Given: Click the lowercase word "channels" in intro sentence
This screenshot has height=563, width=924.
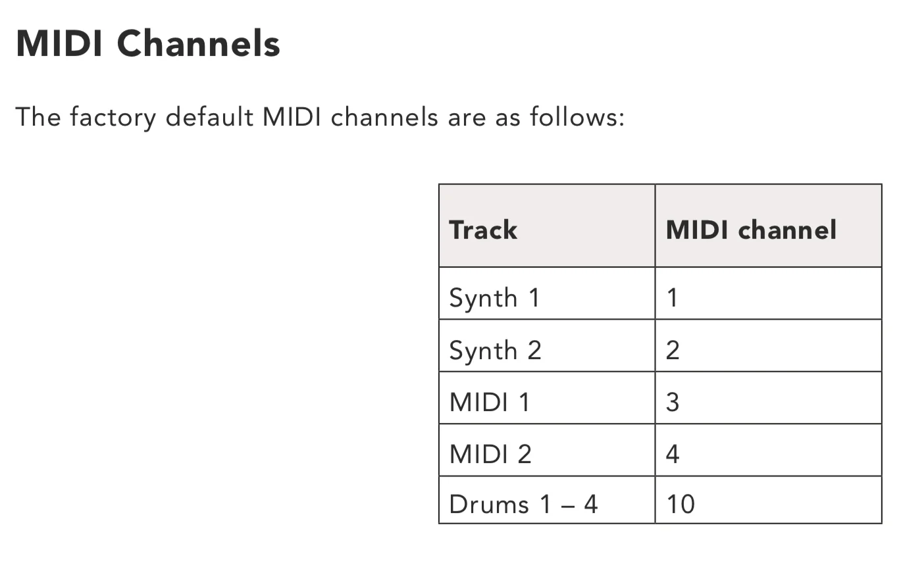Looking at the screenshot, I should (x=384, y=117).
